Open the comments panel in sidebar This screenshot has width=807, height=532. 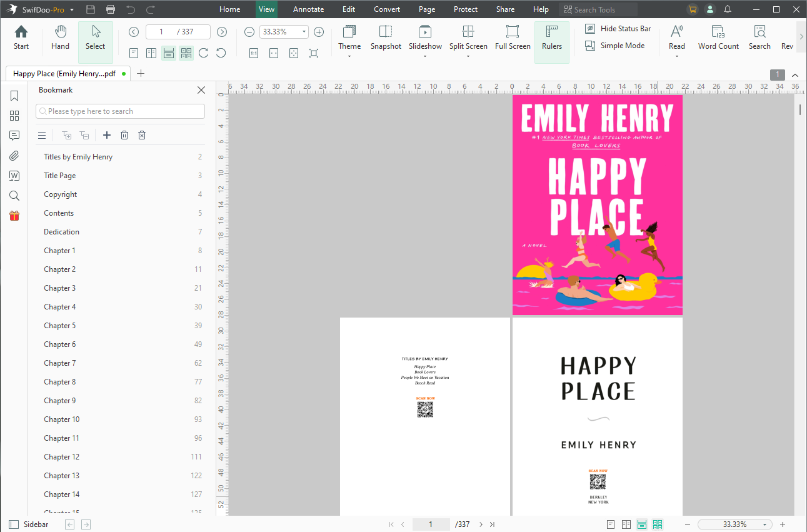[14, 136]
